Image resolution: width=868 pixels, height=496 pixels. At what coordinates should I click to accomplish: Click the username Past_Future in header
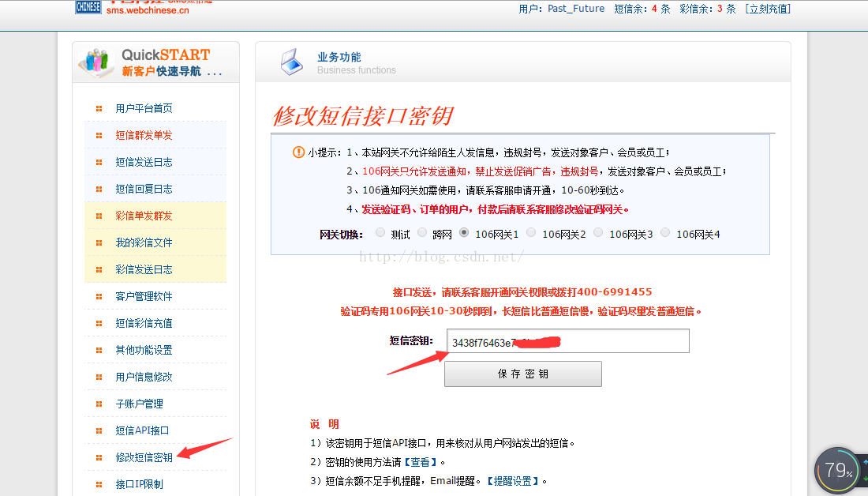(x=576, y=9)
